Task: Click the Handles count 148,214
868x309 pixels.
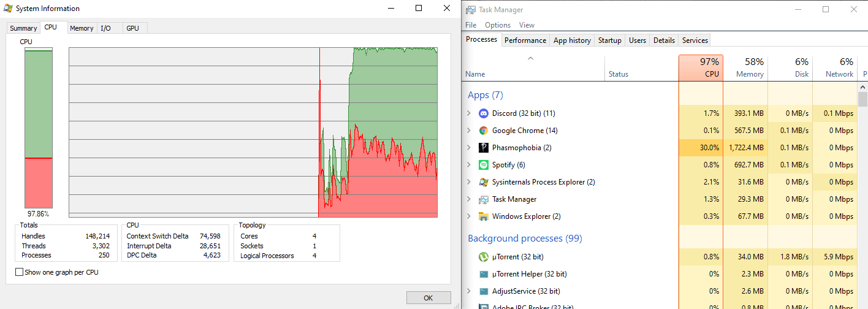Action: (97, 236)
